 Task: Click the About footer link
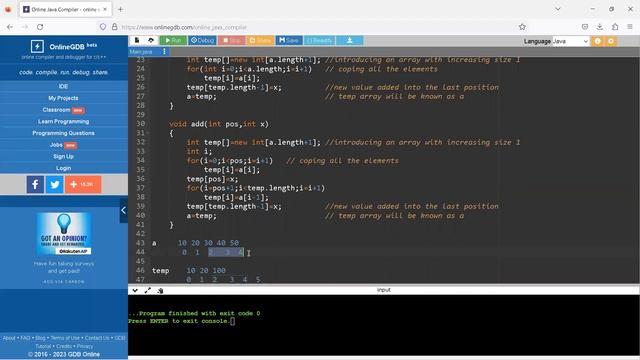(x=9, y=338)
